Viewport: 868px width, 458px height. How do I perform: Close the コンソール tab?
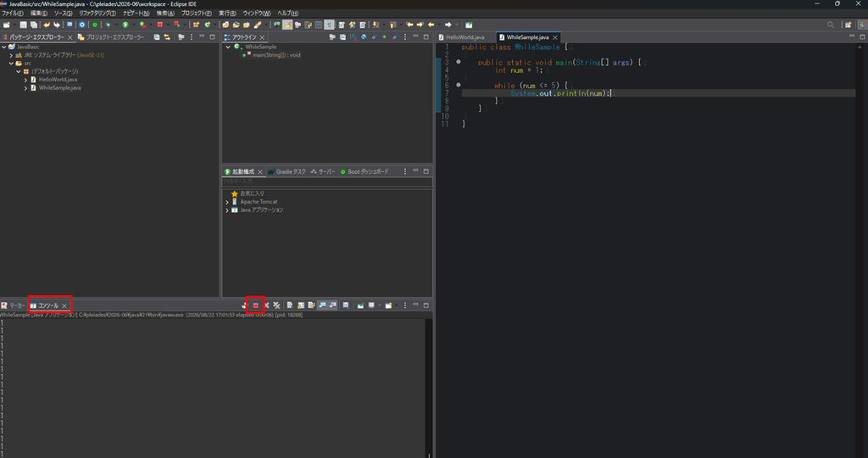pos(64,305)
